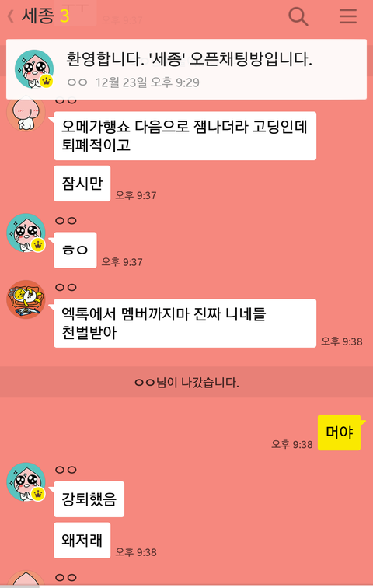Tap the partial peach avatar at bottom
The image size is (373, 588).
click(x=26, y=578)
